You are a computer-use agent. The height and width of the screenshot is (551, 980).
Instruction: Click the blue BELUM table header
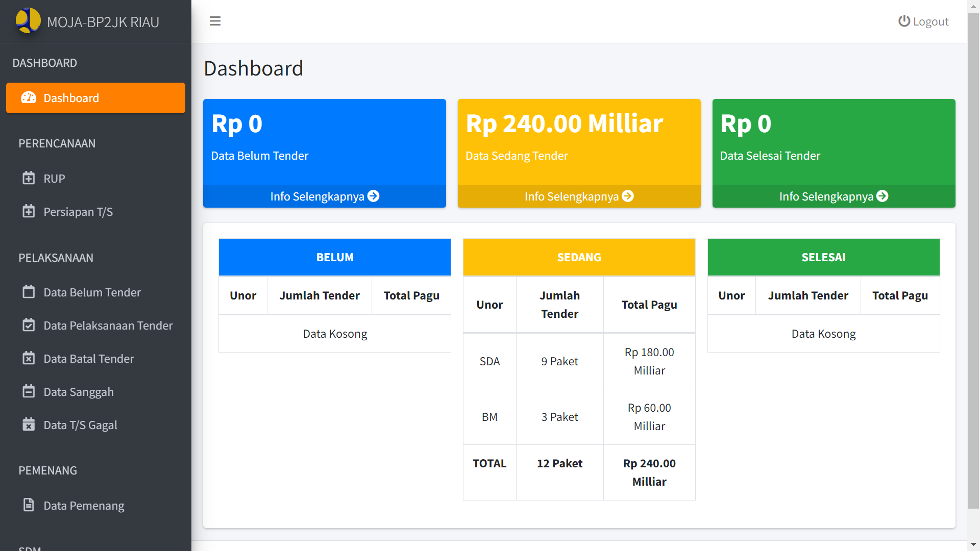pos(334,257)
